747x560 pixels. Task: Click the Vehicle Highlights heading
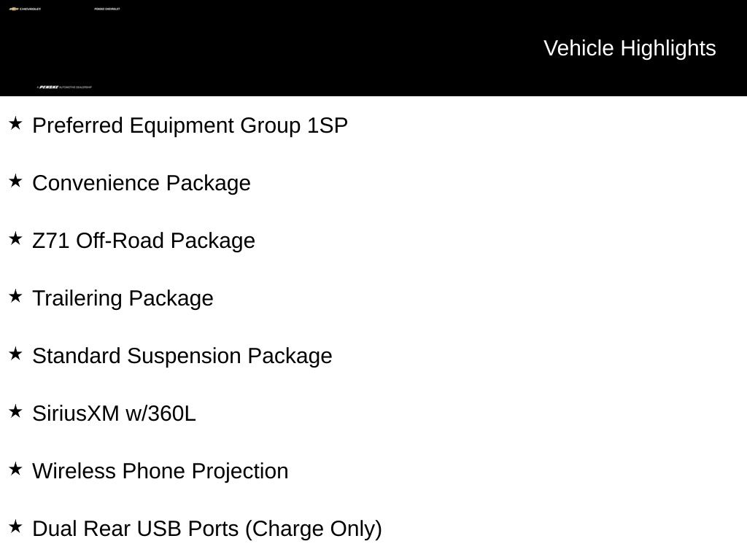point(630,48)
